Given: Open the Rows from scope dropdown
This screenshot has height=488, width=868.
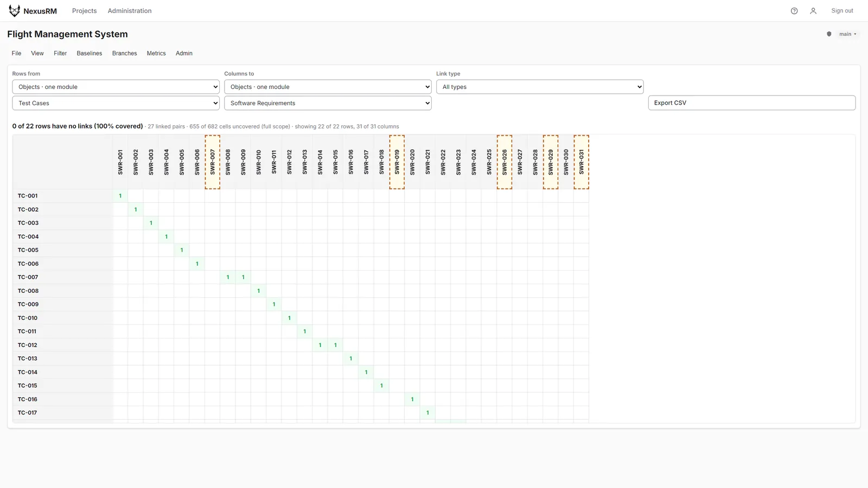Looking at the screenshot, I should tap(116, 87).
